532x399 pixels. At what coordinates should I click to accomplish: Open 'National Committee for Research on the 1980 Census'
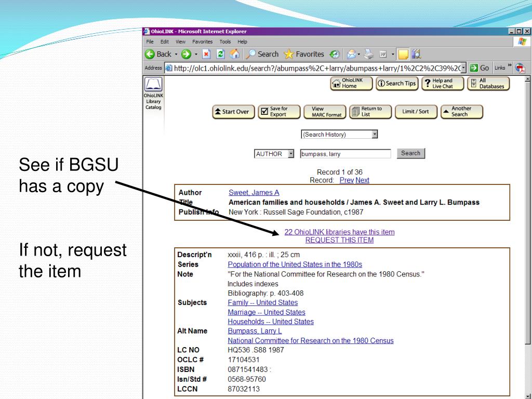coord(311,341)
